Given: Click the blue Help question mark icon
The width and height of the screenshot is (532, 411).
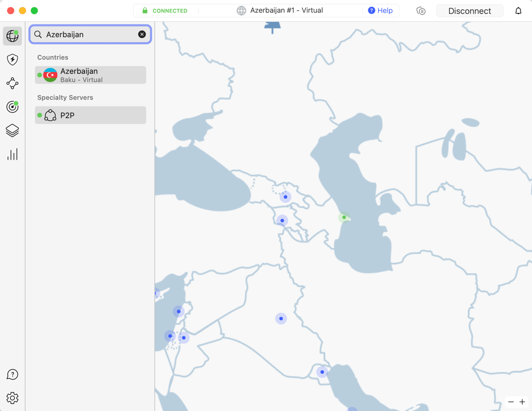Looking at the screenshot, I should pos(371,10).
